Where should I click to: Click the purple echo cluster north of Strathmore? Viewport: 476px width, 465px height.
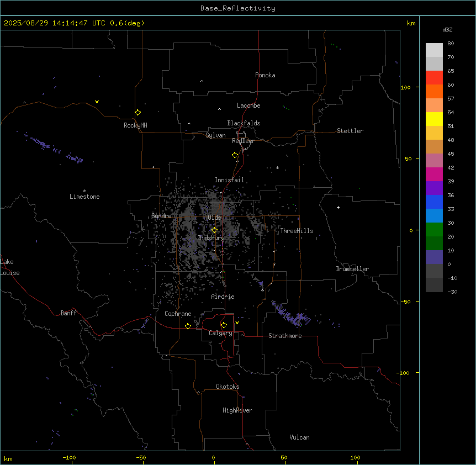292,314
